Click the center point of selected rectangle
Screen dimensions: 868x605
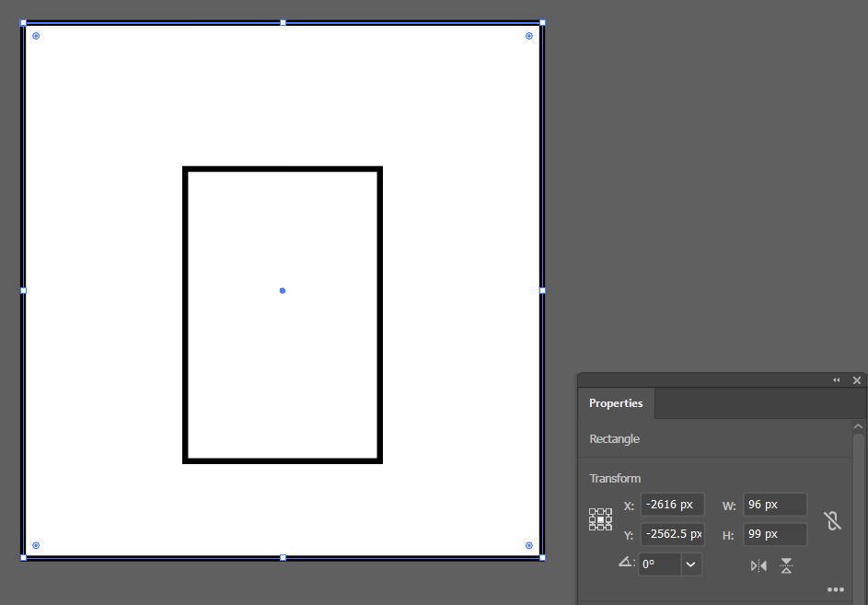283,290
